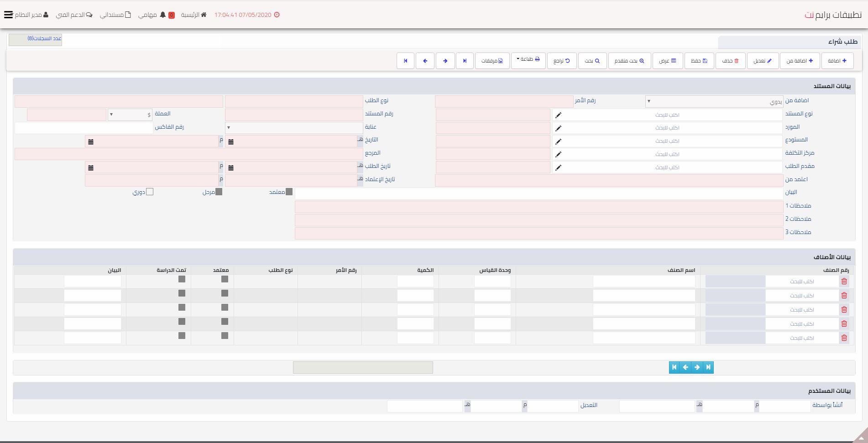Viewport: 868px width, 443px height.
Task: Open بحث متقدم (Advanced search)
Action: (x=629, y=61)
